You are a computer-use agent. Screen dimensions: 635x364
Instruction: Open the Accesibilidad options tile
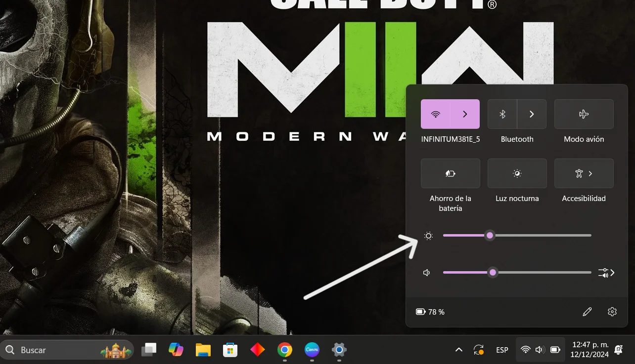tap(584, 173)
